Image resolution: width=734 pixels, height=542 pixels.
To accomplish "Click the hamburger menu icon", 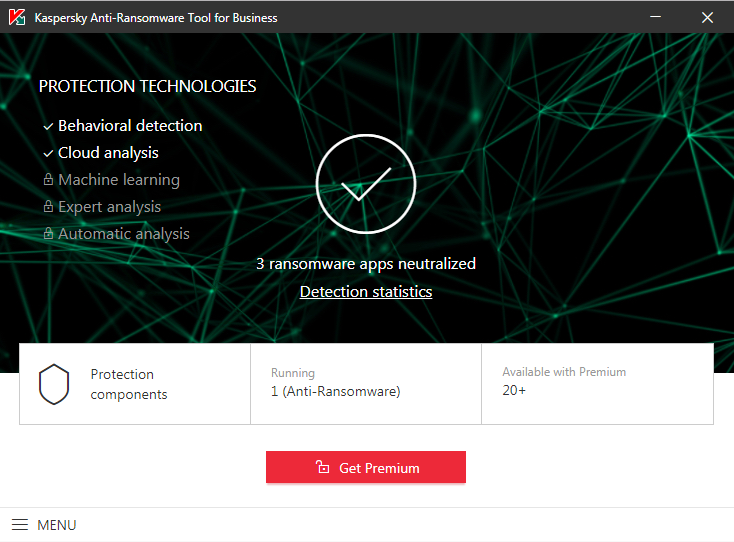I will [20, 525].
